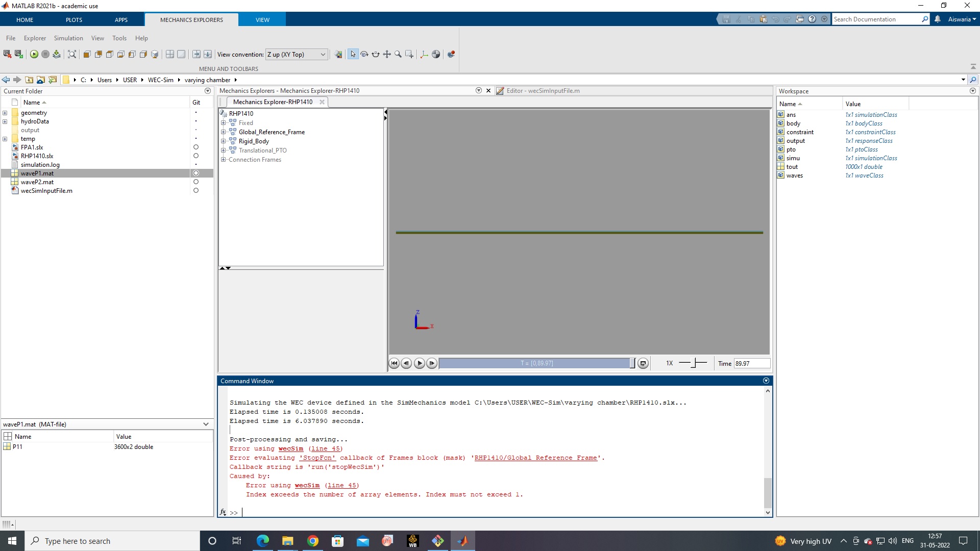Image resolution: width=980 pixels, height=551 pixels.
Task: Toggle loop playback in the animation bar
Action: point(643,363)
